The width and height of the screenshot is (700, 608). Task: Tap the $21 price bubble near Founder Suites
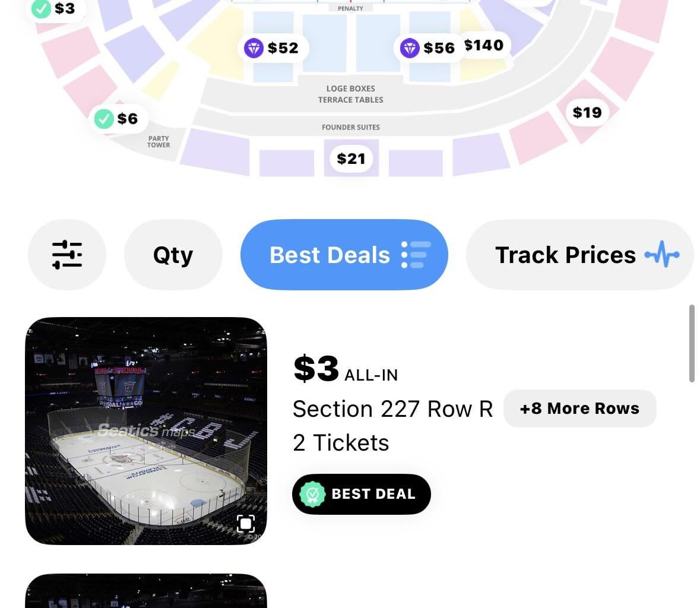pos(351,158)
